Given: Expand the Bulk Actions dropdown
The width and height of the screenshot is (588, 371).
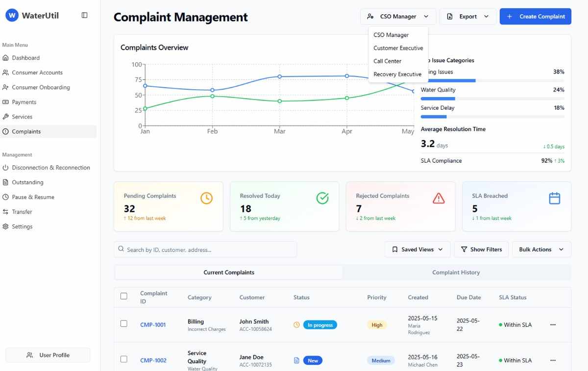Looking at the screenshot, I should pos(541,249).
